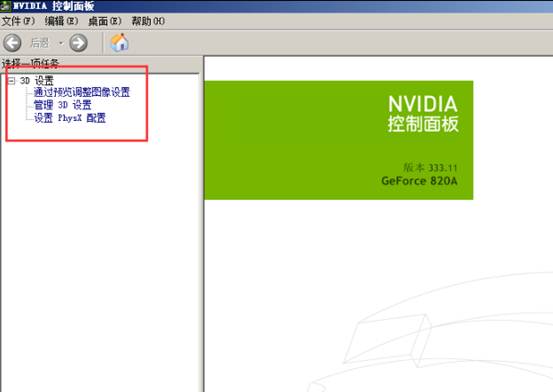
Task: Click the GeForce 820A text
Action: coord(419,181)
